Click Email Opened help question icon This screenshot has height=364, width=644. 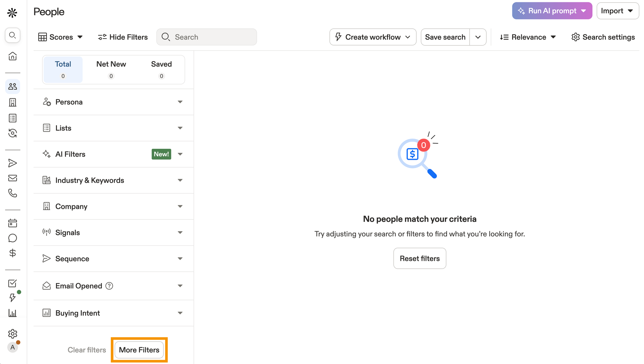109,286
